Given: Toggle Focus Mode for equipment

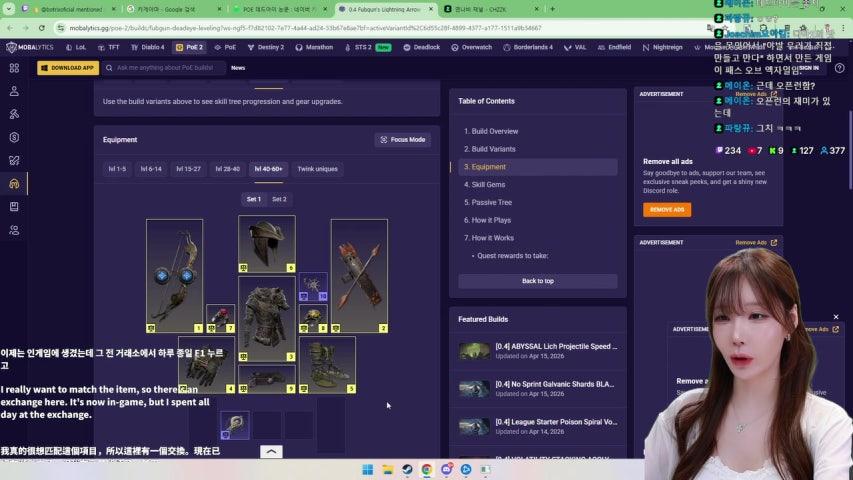Looking at the screenshot, I should point(403,140).
